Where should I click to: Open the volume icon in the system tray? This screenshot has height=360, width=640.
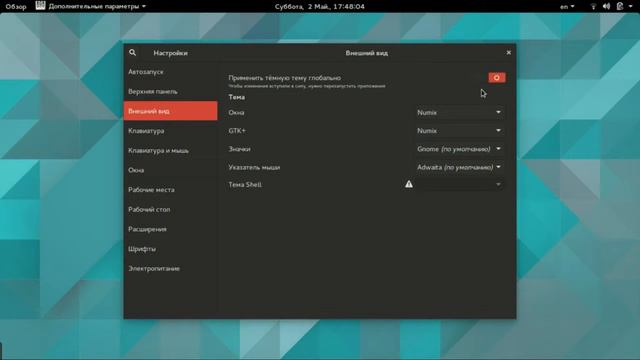pos(607,6)
